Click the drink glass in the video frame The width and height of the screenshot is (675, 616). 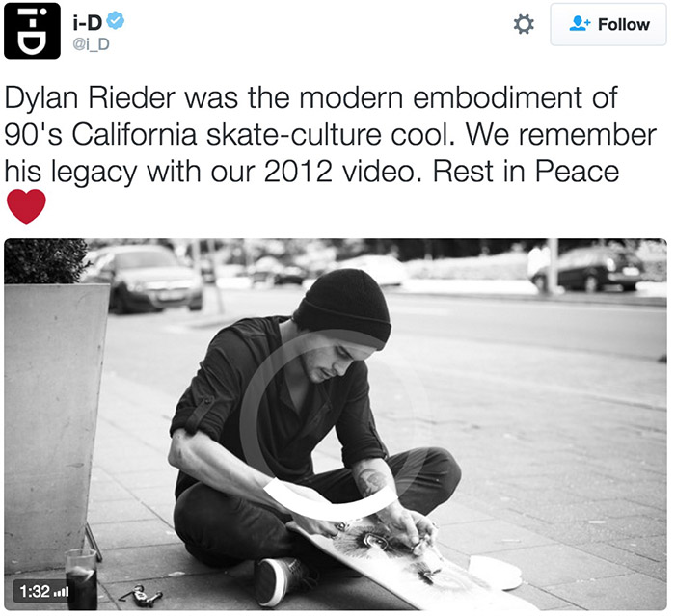[82, 576]
